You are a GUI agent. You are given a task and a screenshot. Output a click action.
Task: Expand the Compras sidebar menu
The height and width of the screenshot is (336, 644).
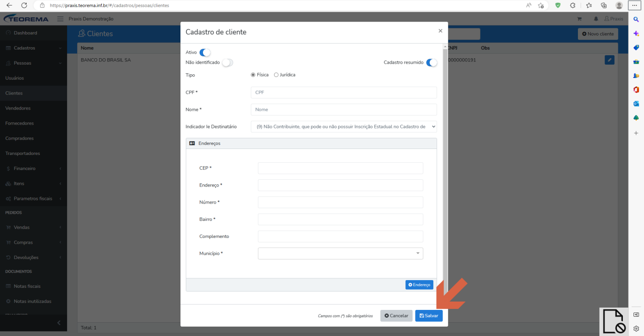34,242
